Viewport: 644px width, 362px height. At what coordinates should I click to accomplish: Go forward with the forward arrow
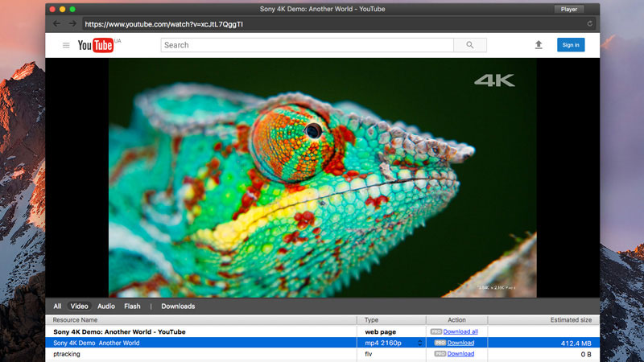point(72,24)
